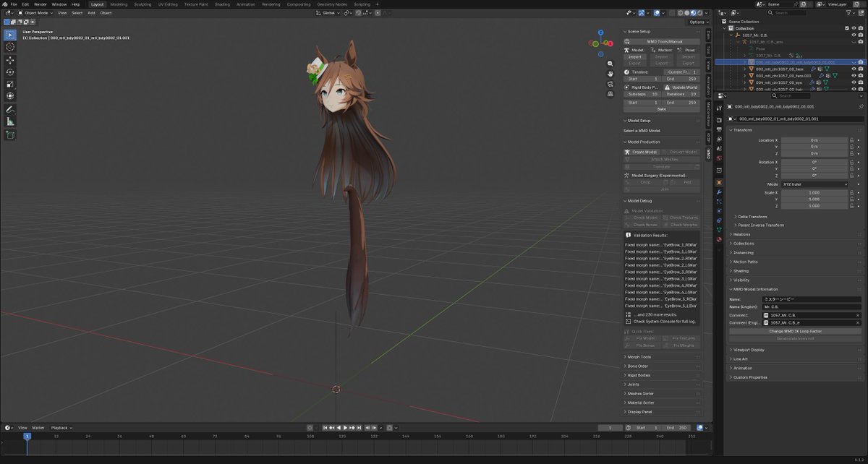Viewport: 868px width, 464px height.
Task: Click the viewport zoom magnifier icon
Action: 611,64
